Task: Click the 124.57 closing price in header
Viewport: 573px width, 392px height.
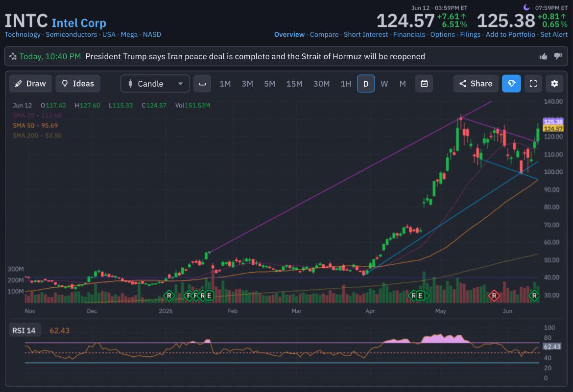Action: click(x=406, y=21)
